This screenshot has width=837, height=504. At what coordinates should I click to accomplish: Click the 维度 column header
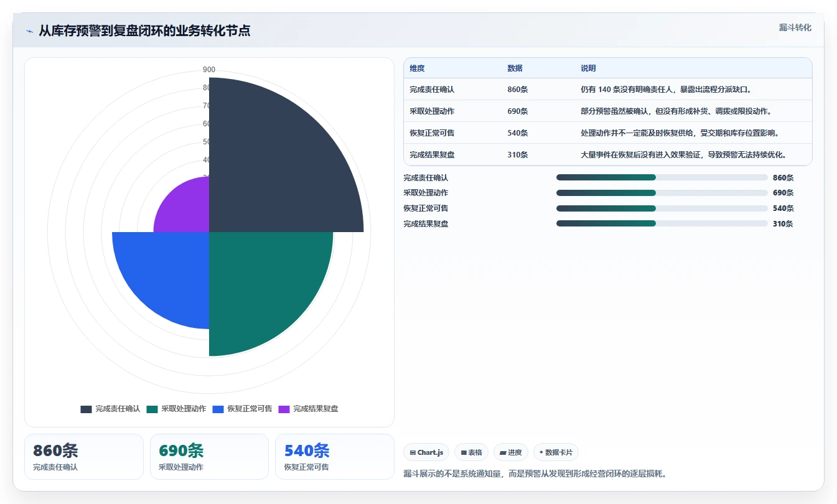pos(417,68)
